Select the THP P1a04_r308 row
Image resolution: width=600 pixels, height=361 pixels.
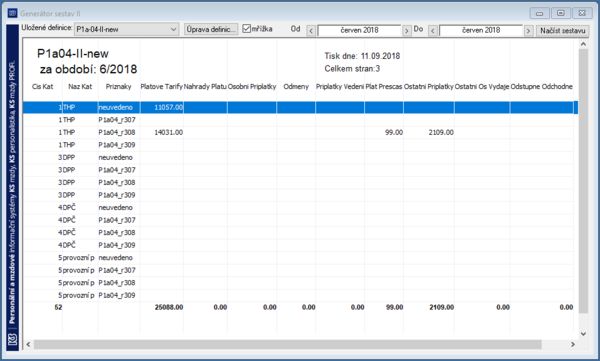[298, 132]
